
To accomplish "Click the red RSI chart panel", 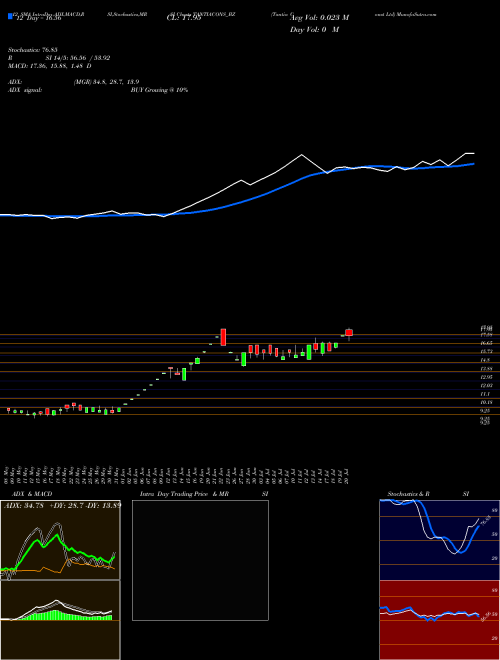I will tap(439, 620).
